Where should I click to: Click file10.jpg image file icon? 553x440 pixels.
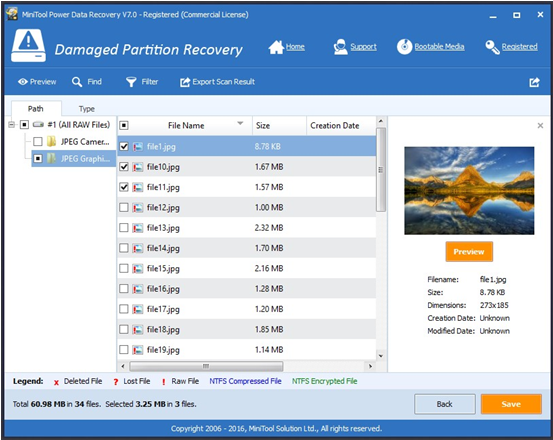[x=138, y=167]
